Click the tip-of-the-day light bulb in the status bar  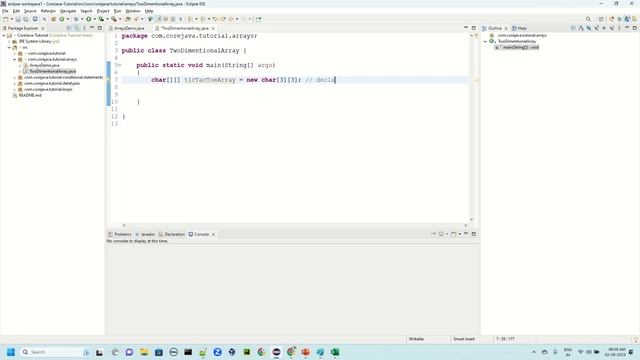[636, 340]
